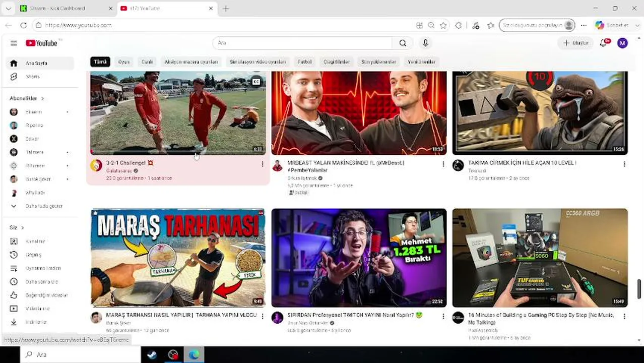Open Beğendiğim videolar in sidebar
The height and width of the screenshot is (363, 644).
[x=40, y=295]
